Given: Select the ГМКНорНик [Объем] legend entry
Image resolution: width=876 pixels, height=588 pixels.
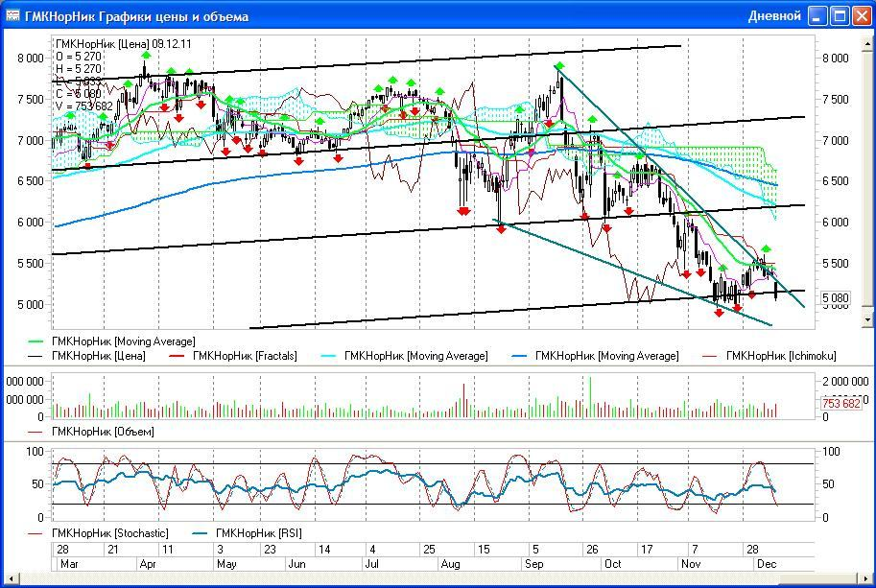Looking at the screenshot, I should coord(91,432).
